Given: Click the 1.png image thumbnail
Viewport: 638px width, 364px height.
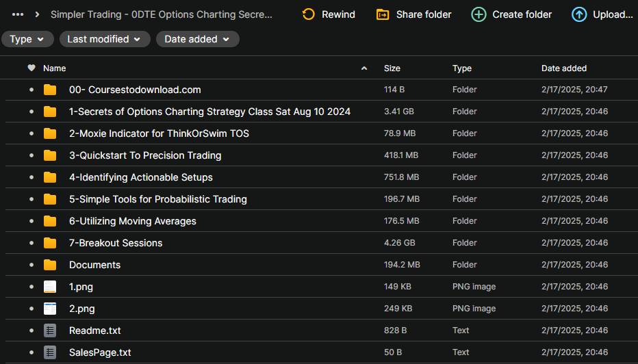Looking at the screenshot, I should (x=50, y=287).
